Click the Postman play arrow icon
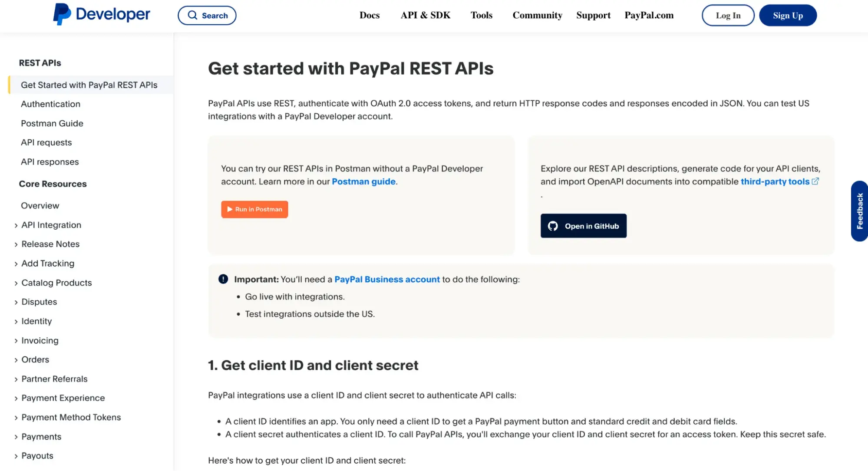The width and height of the screenshot is (868, 471). pyautogui.click(x=230, y=209)
